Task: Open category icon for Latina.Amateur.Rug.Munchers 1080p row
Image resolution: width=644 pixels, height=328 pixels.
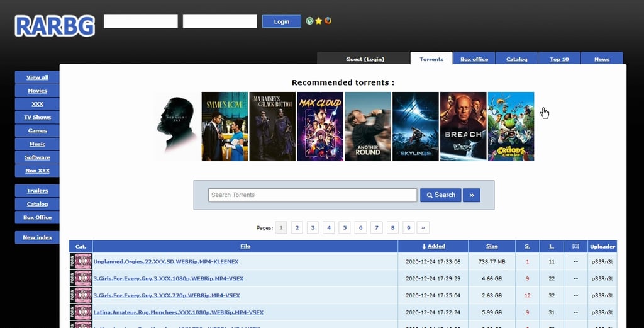Action: [80, 312]
